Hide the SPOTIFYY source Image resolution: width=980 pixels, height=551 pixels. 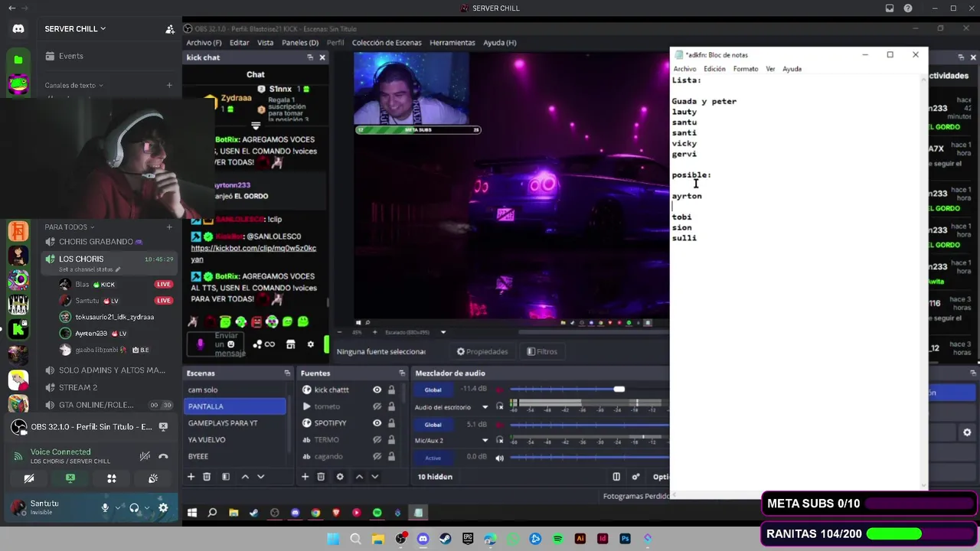[377, 423]
